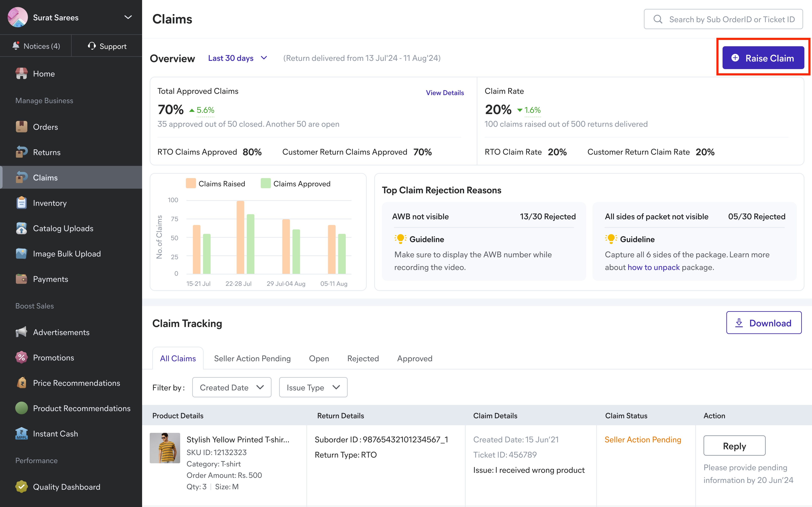Switch to the Rejected claims tab
812x507 pixels.
(x=363, y=358)
